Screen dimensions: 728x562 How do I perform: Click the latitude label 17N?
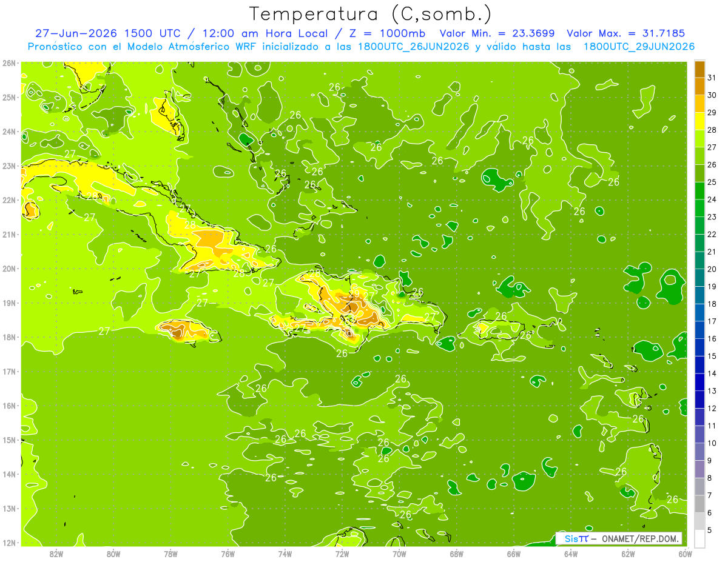9,371
